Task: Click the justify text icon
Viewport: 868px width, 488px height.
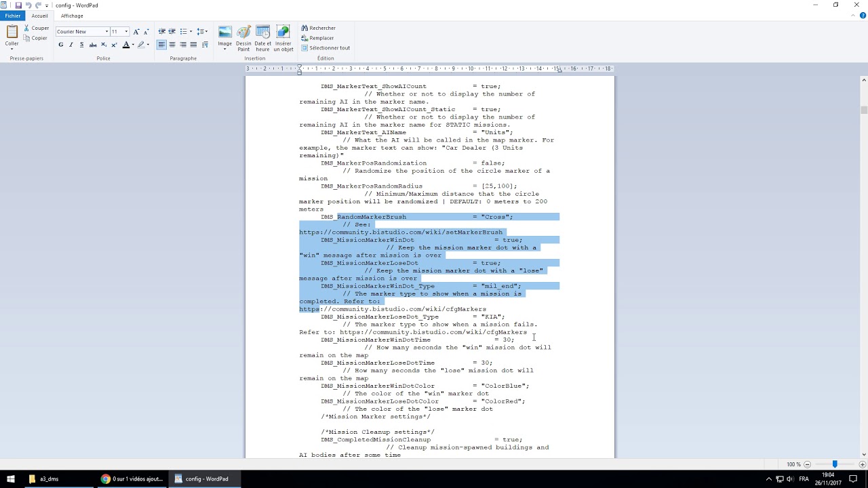Action: pos(193,45)
